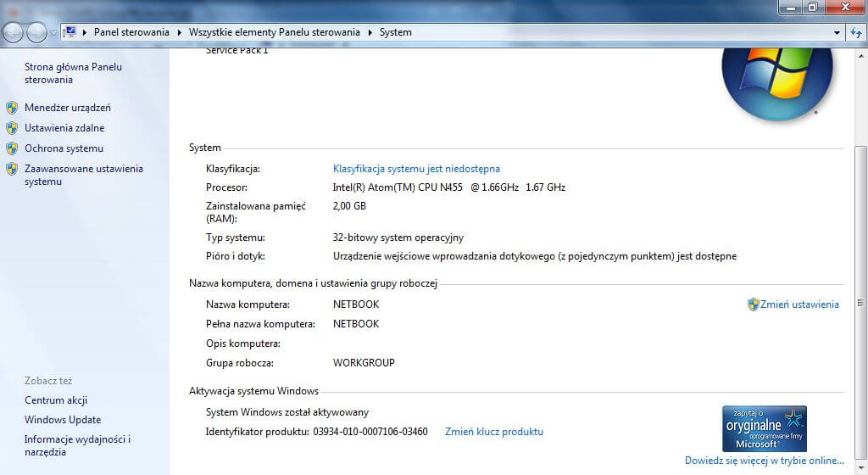Click shield icon beside Ustawienia zdalne
This screenshot has height=475, width=868.
click(12, 128)
